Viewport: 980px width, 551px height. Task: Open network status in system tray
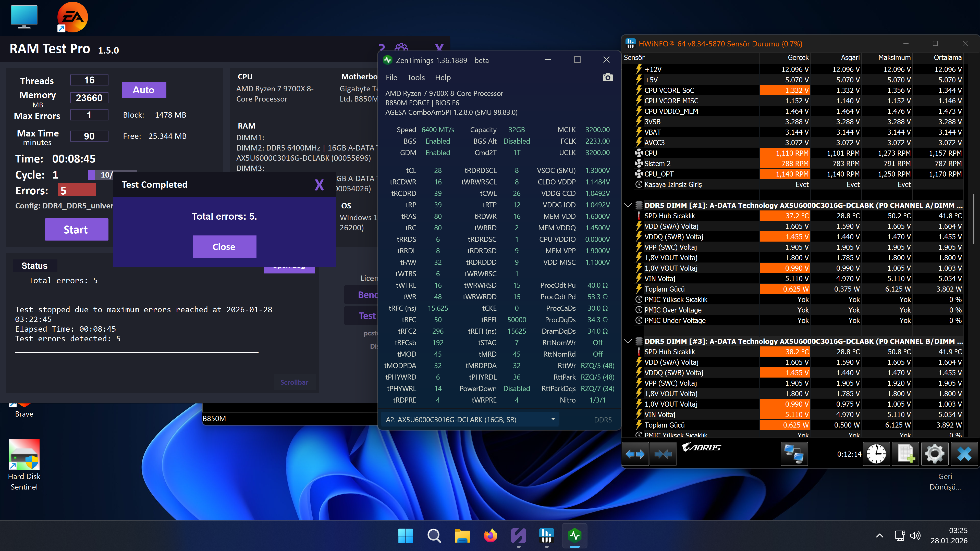899,536
